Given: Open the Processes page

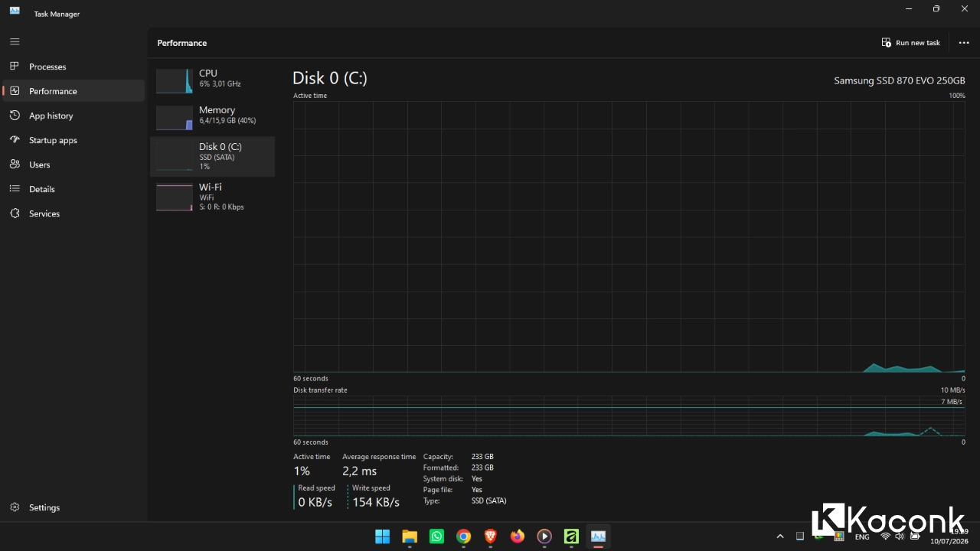Looking at the screenshot, I should pyautogui.click(x=73, y=67).
